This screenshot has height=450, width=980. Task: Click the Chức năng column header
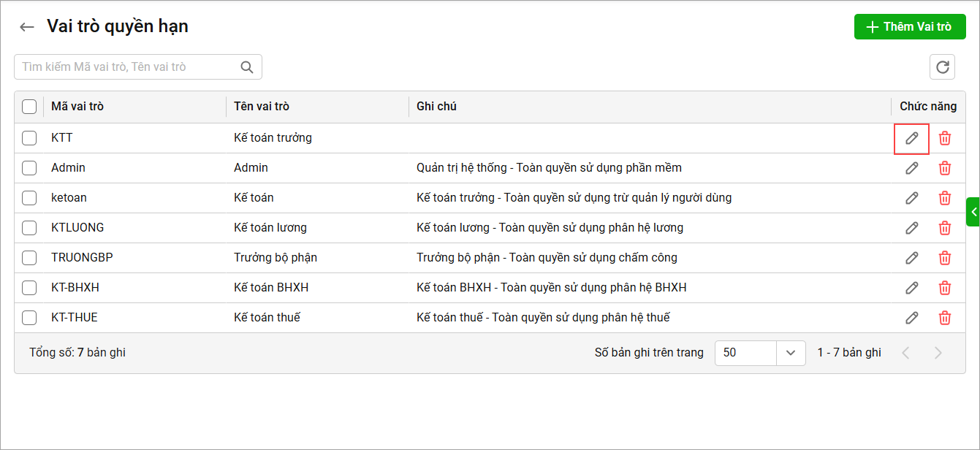coord(928,107)
